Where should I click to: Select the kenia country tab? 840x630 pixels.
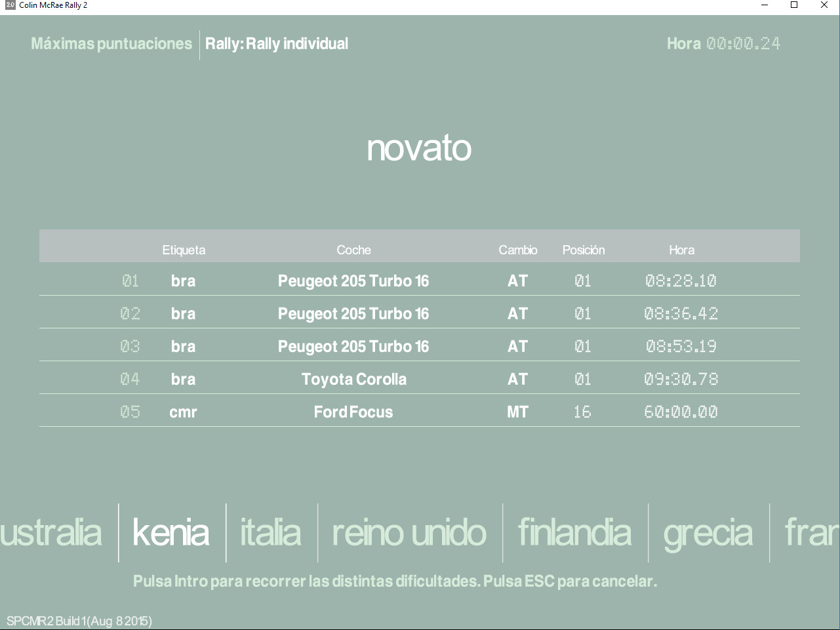(x=171, y=532)
